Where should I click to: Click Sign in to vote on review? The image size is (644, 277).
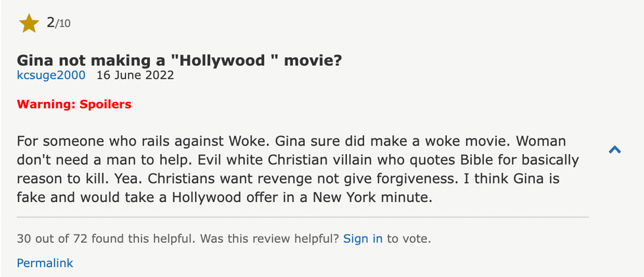363,239
